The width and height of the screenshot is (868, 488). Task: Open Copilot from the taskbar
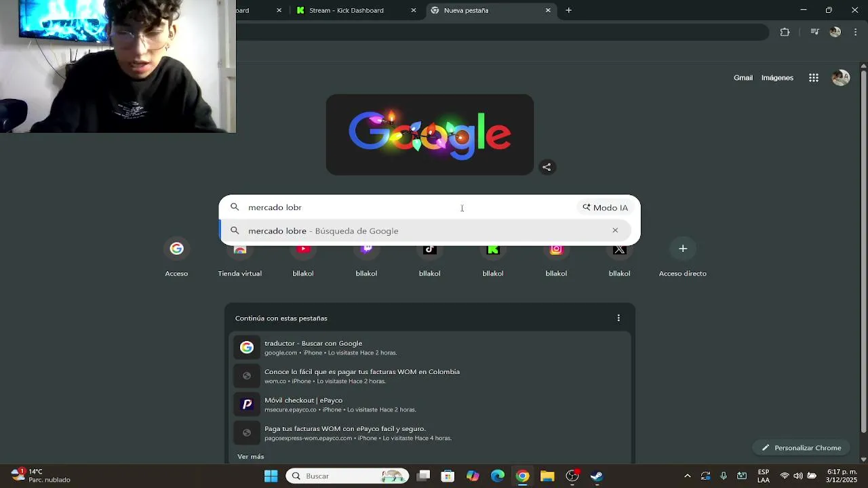(473, 476)
